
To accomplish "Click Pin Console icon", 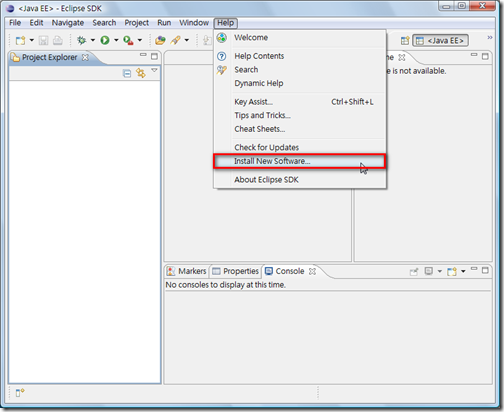I will 414,272.
